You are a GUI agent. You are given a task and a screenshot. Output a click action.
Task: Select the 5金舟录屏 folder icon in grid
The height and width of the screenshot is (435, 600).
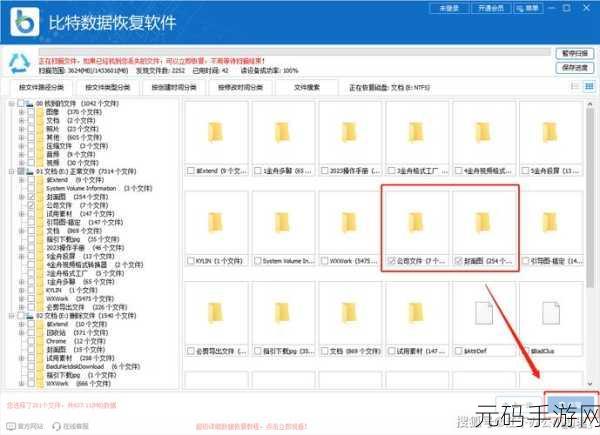tap(549, 132)
